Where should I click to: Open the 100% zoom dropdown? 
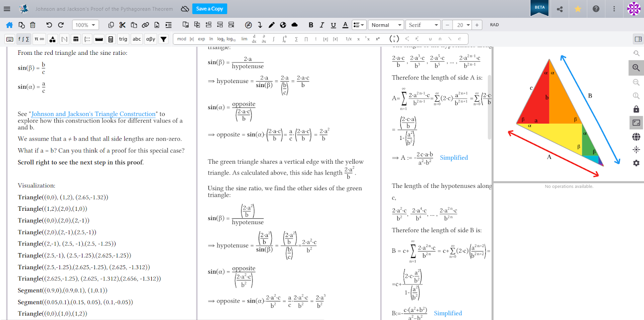85,25
